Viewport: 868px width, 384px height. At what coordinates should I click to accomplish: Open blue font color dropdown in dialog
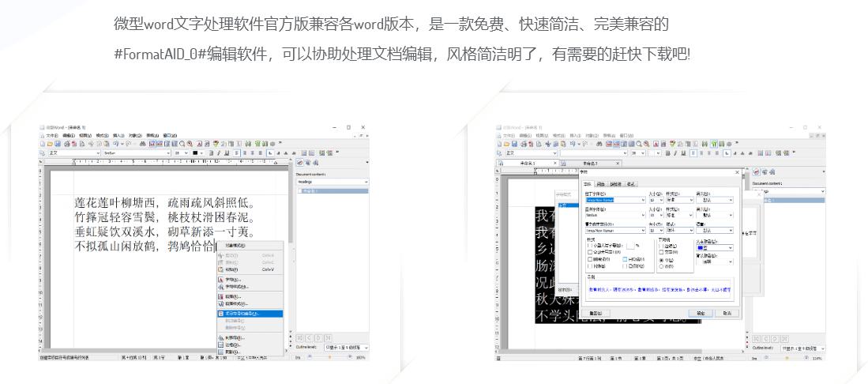[715, 247]
